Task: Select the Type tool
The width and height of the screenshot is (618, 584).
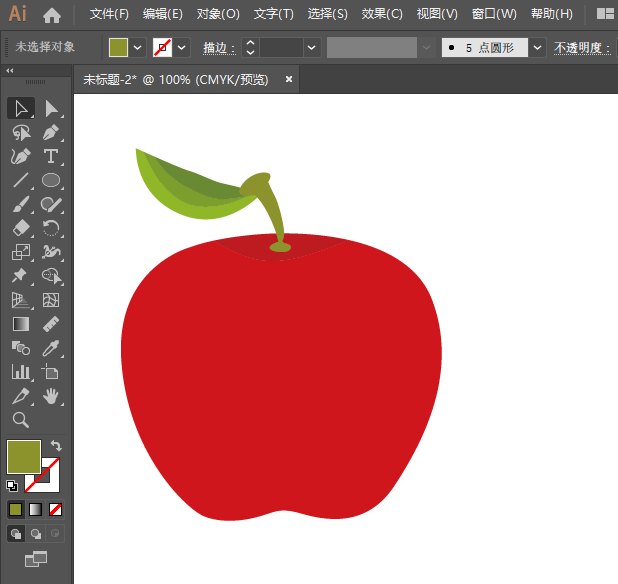Action: tap(51, 156)
